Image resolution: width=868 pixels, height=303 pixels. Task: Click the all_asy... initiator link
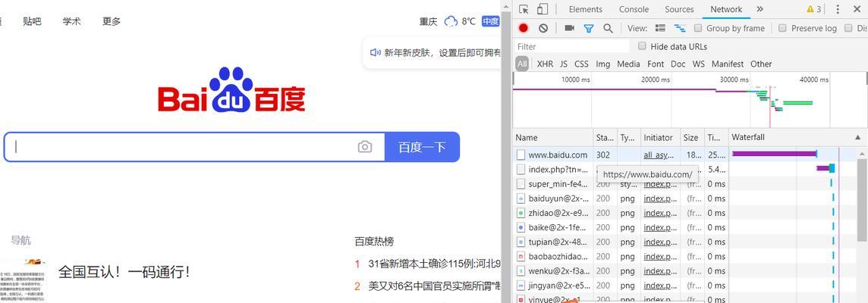pyautogui.click(x=659, y=155)
